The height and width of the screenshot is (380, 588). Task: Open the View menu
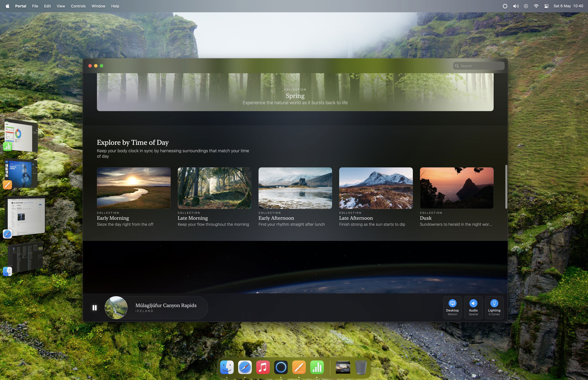click(x=61, y=6)
